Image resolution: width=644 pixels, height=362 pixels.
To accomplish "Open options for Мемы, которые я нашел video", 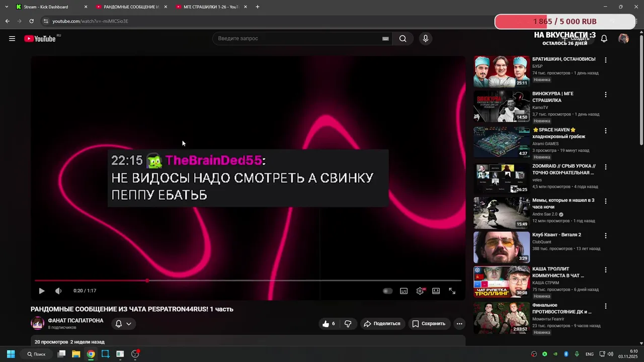I will 606,201.
